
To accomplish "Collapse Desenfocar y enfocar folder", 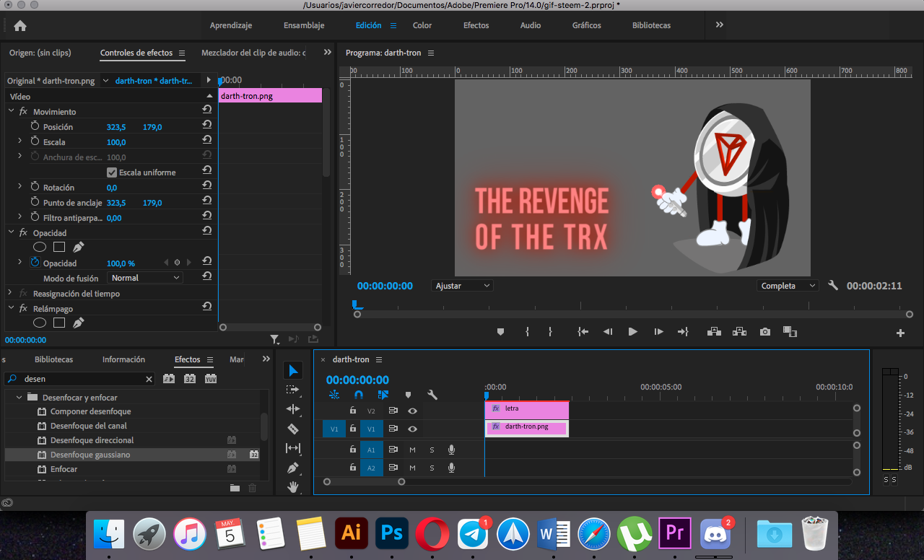I will [x=19, y=397].
